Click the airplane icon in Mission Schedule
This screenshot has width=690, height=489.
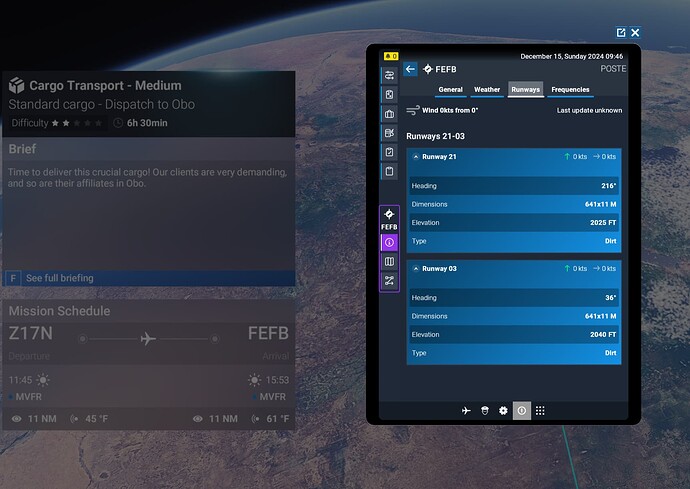click(x=148, y=339)
